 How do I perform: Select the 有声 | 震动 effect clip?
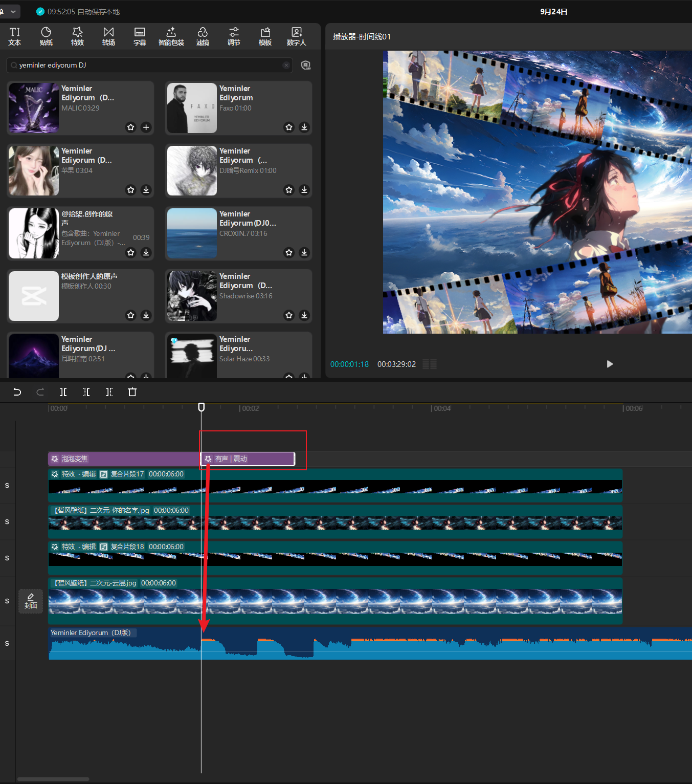click(x=248, y=459)
